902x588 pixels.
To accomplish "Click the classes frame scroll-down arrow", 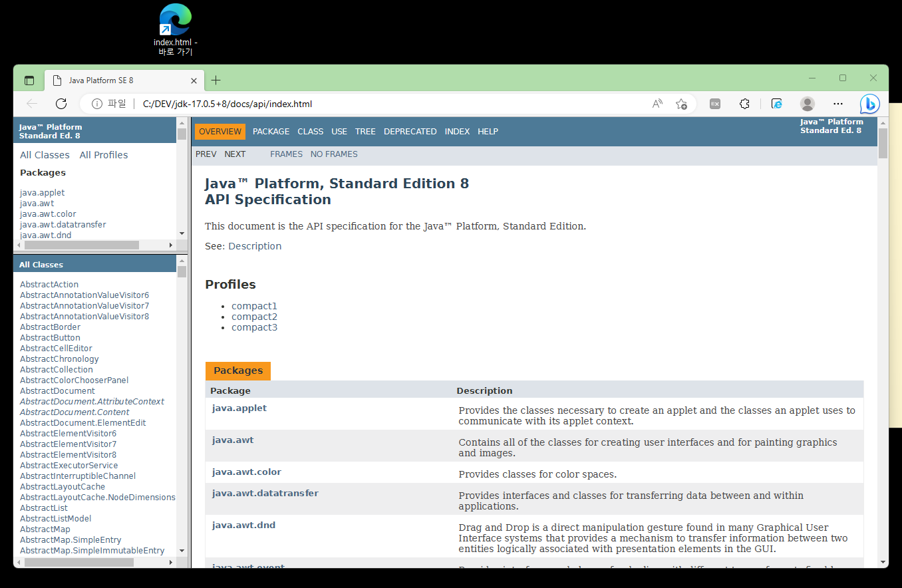I will 182,551.
